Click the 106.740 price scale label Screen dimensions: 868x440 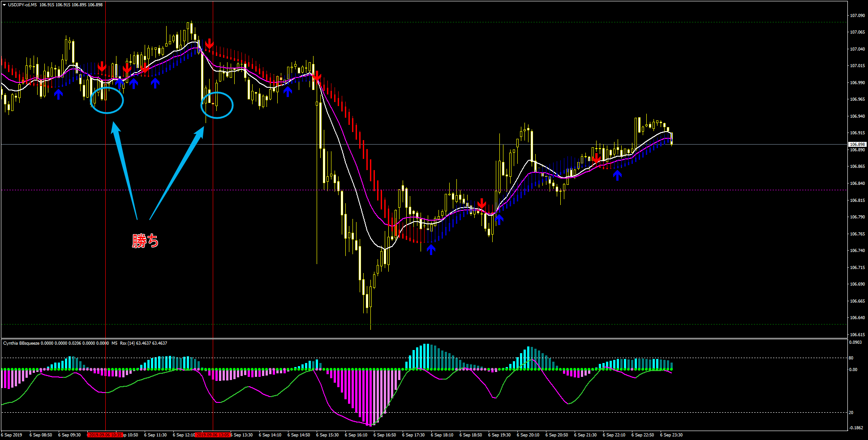857,251
